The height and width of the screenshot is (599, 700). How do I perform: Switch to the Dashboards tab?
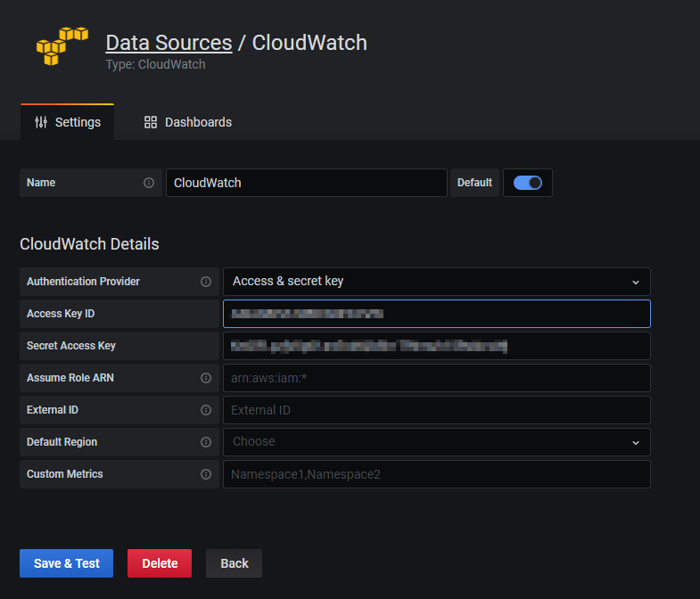click(188, 122)
